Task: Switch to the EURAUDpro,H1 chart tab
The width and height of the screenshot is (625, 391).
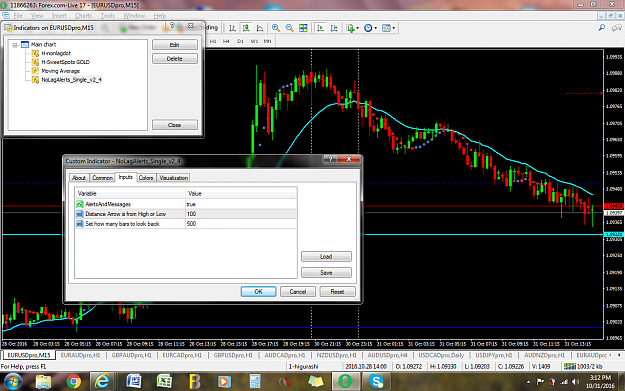Action: tap(81, 355)
